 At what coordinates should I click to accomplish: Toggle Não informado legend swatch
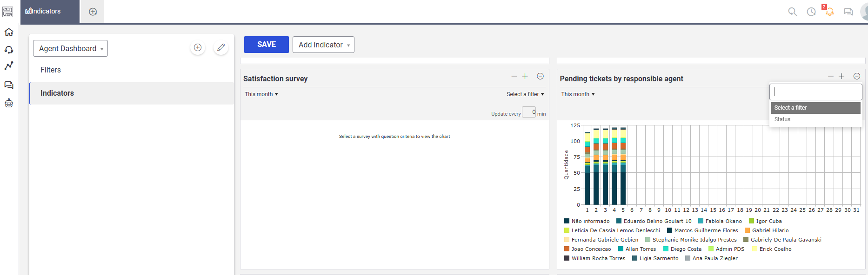pos(567,221)
